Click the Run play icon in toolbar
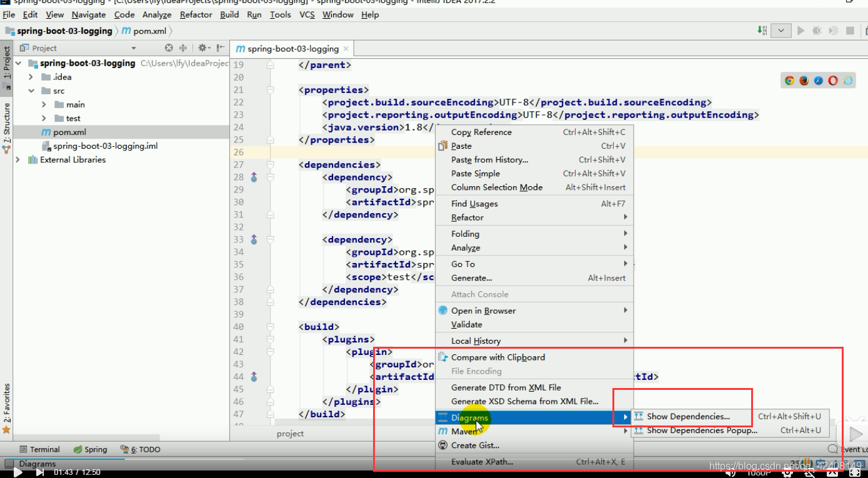Viewport: 868px width, 478px height. click(801, 30)
